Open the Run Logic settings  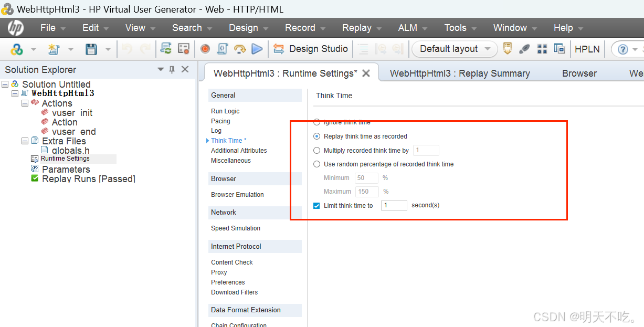pos(225,111)
